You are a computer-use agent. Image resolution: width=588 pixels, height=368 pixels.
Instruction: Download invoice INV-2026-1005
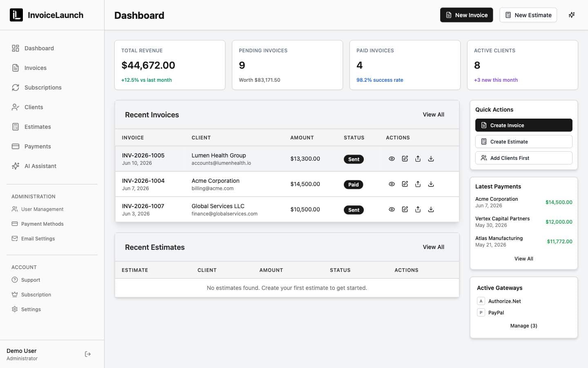pos(431,159)
